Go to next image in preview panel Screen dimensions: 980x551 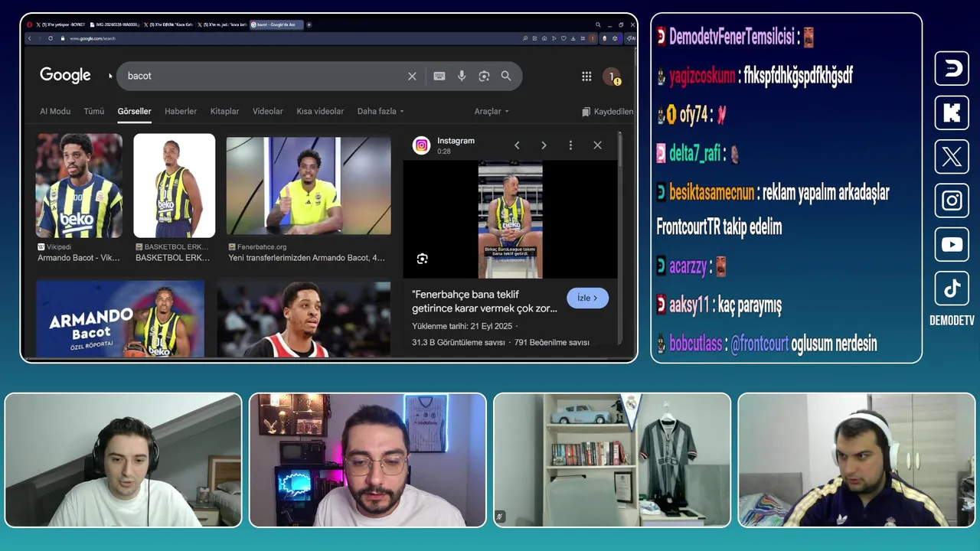point(544,145)
